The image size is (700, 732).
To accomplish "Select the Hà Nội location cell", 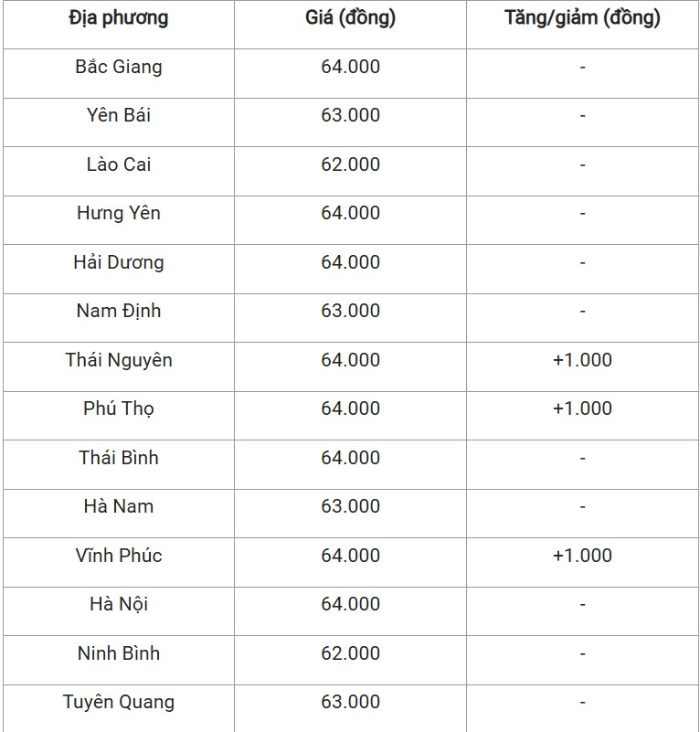I will [x=118, y=604].
